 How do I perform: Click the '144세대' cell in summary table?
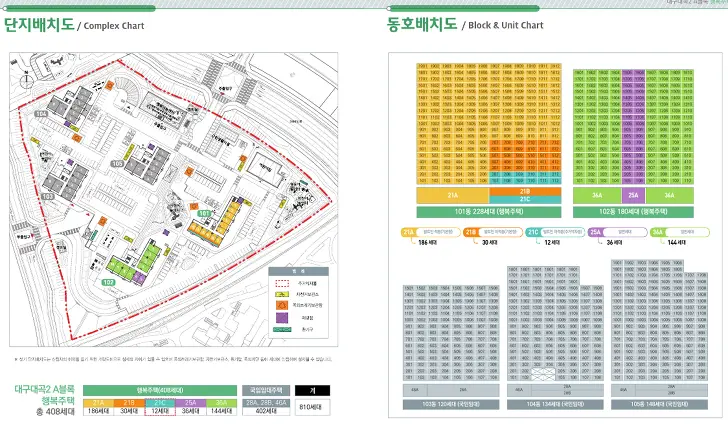[221, 411]
